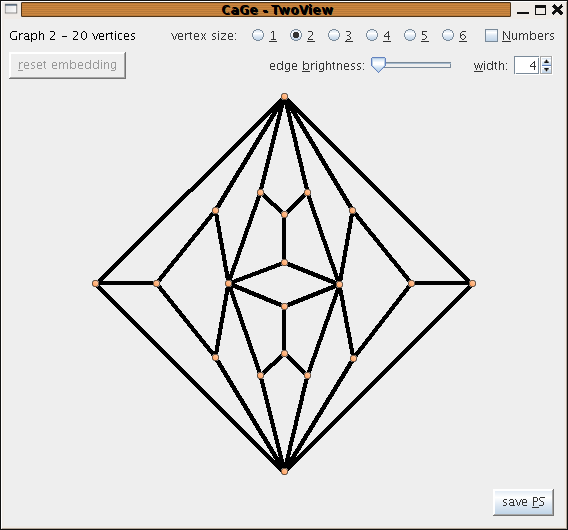Enable the Numbers checkbox

pyautogui.click(x=491, y=36)
